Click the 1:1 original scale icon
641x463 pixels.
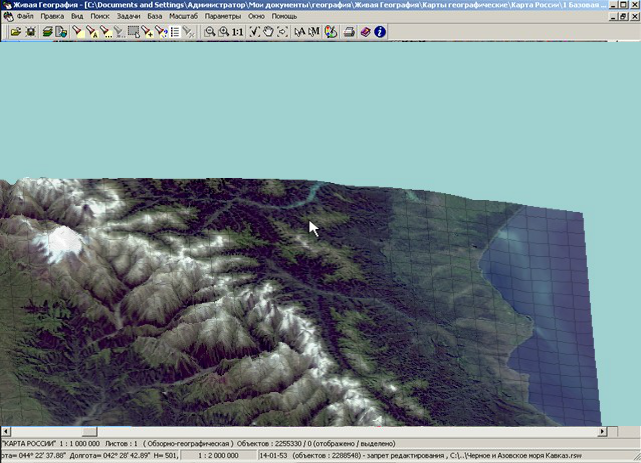point(237,32)
